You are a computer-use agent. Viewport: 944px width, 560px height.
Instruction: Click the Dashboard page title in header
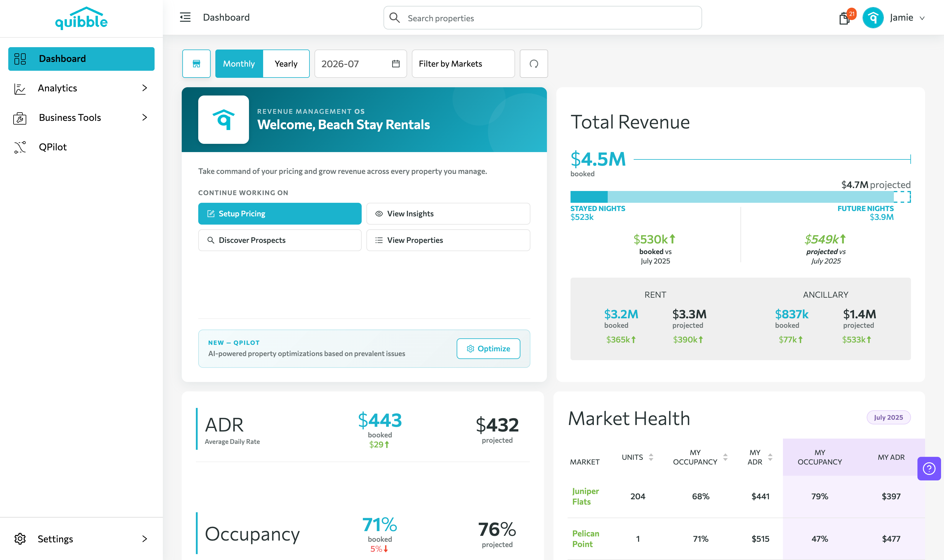click(x=226, y=17)
